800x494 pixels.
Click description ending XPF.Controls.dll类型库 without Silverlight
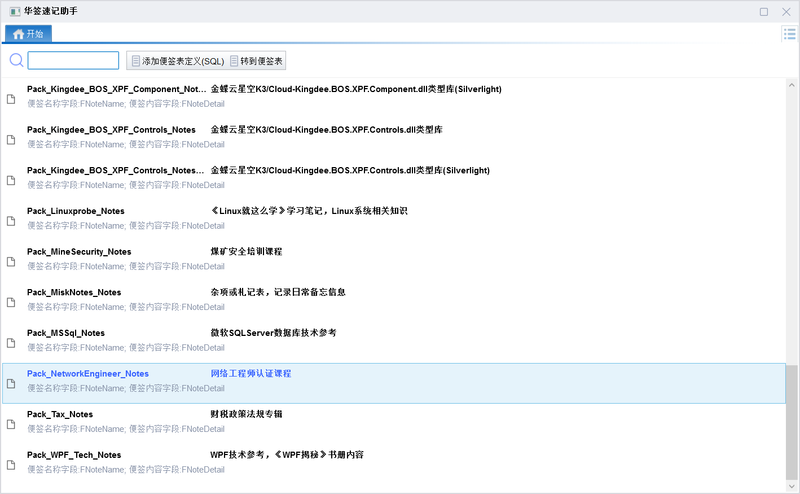coord(327,130)
